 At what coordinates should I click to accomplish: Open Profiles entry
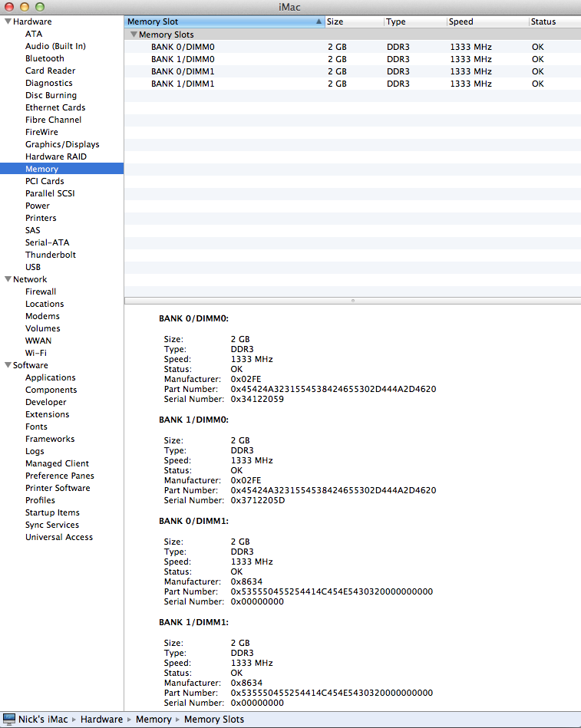pos(40,500)
